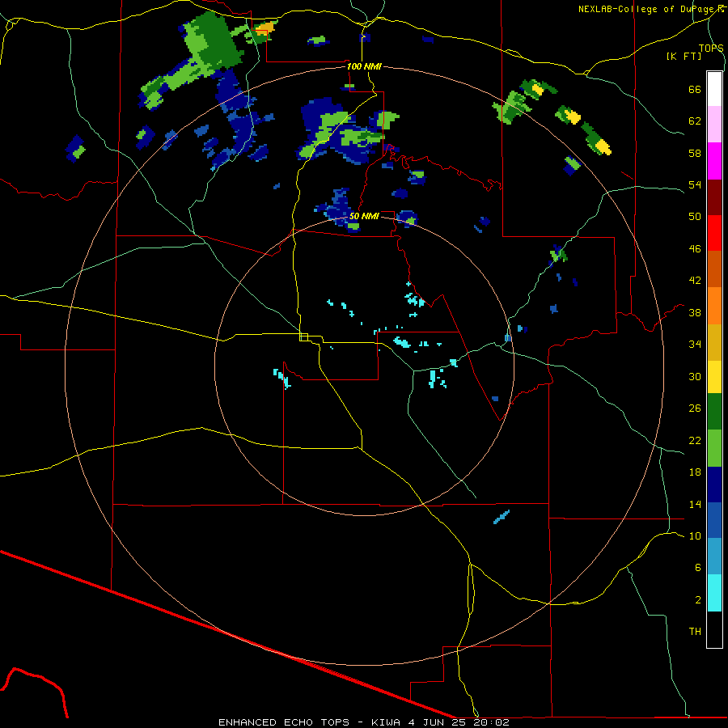Click the "2" legend value
Image resolution: width=728 pixels, height=728 pixels.
698,600
